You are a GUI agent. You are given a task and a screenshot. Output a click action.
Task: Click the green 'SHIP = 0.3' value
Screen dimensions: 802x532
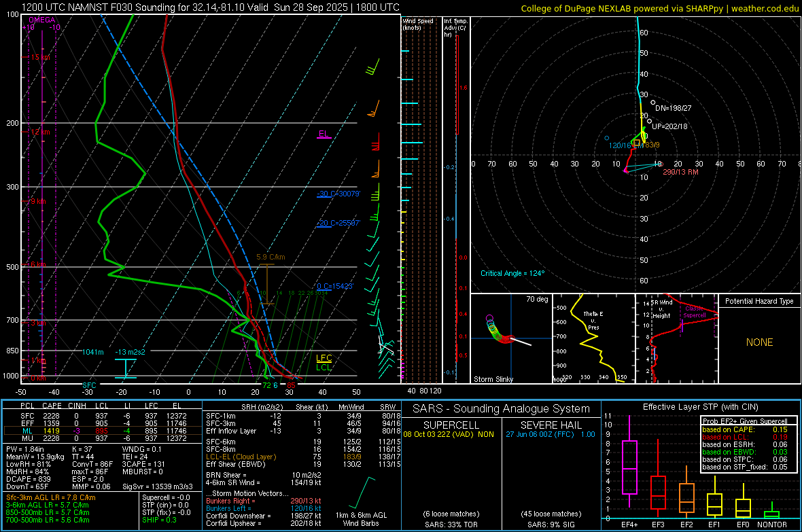point(159,520)
